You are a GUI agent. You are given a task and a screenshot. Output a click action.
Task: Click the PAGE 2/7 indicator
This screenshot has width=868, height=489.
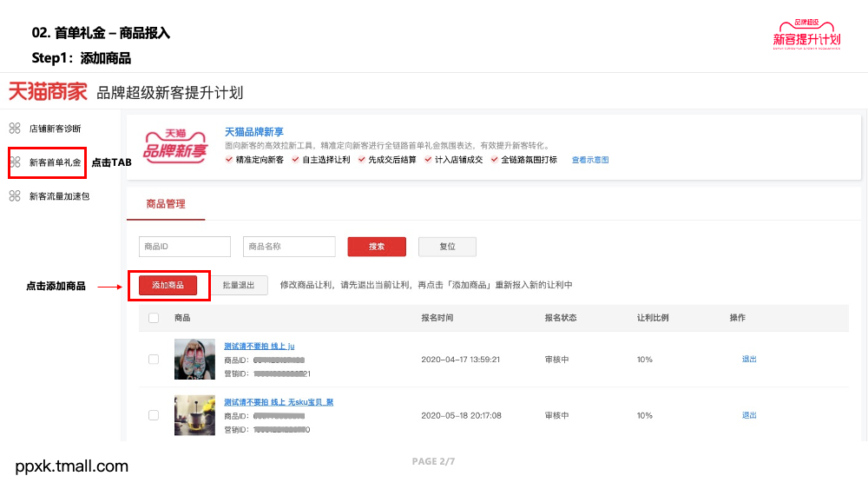pyautogui.click(x=433, y=461)
